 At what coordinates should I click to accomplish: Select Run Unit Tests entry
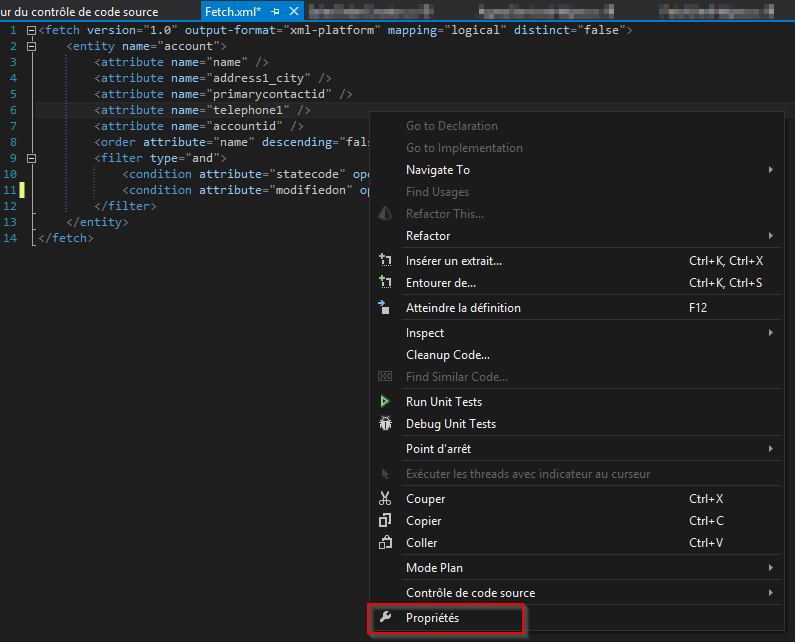576,401
